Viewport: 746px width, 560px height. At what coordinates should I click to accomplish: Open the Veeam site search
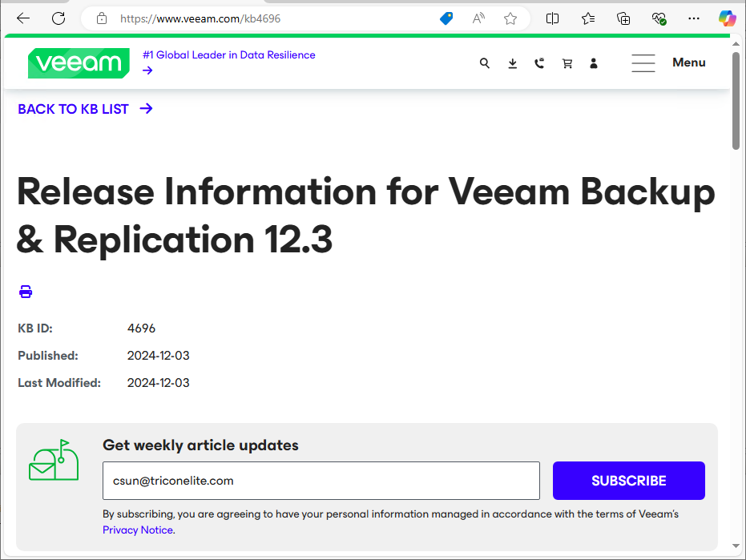pos(484,62)
